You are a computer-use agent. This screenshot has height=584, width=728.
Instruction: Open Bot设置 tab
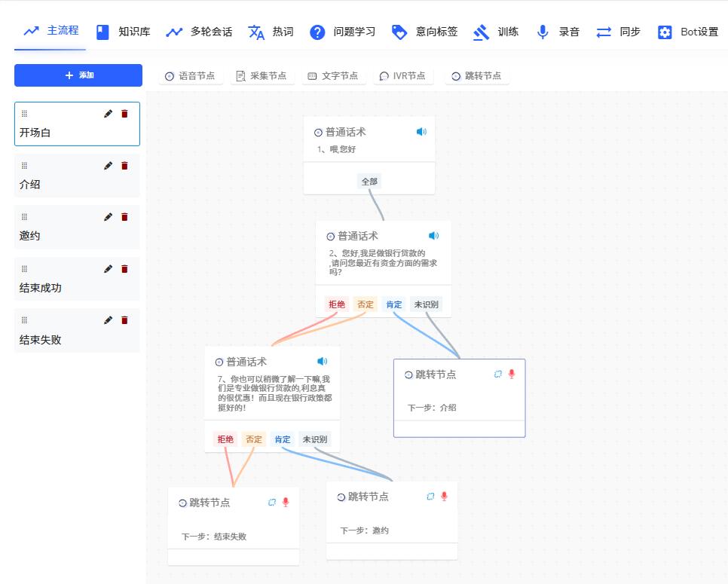click(688, 32)
